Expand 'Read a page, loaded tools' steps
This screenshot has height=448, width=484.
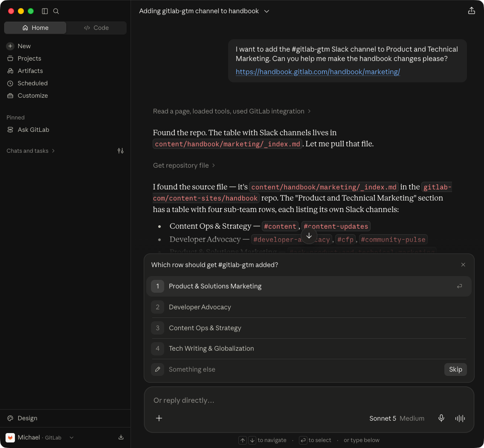[232, 111]
